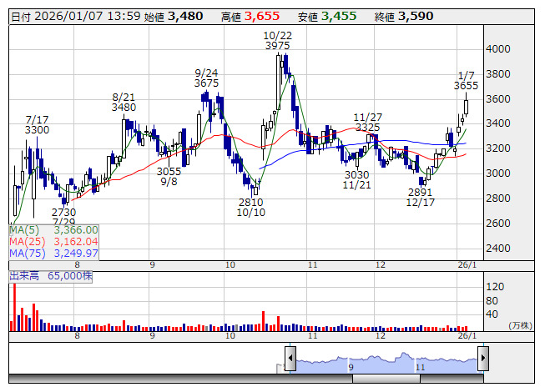Click the left range handle arrow in navigator
The image size is (545, 392).
point(290,359)
